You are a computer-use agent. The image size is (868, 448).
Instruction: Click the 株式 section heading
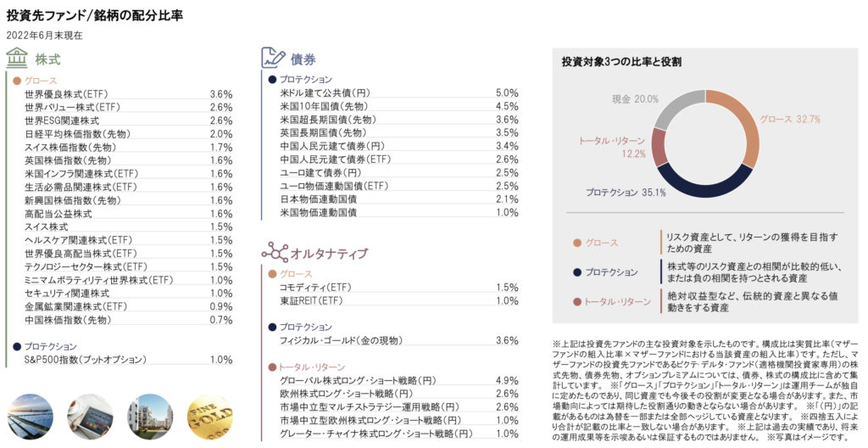click(47, 59)
